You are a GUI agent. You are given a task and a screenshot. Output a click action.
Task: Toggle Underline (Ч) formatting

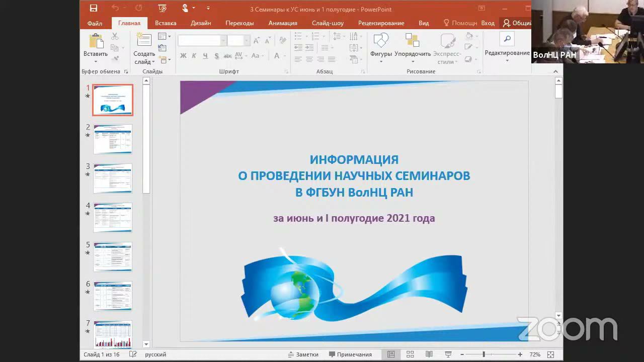pyautogui.click(x=205, y=56)
